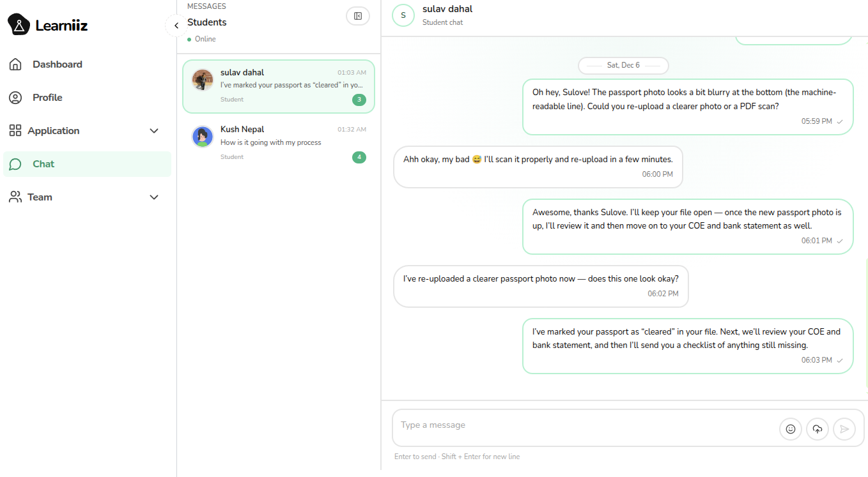Click Kush Nepal's profile picture thumbnail
Screen dimensions: 868x477
203,137
